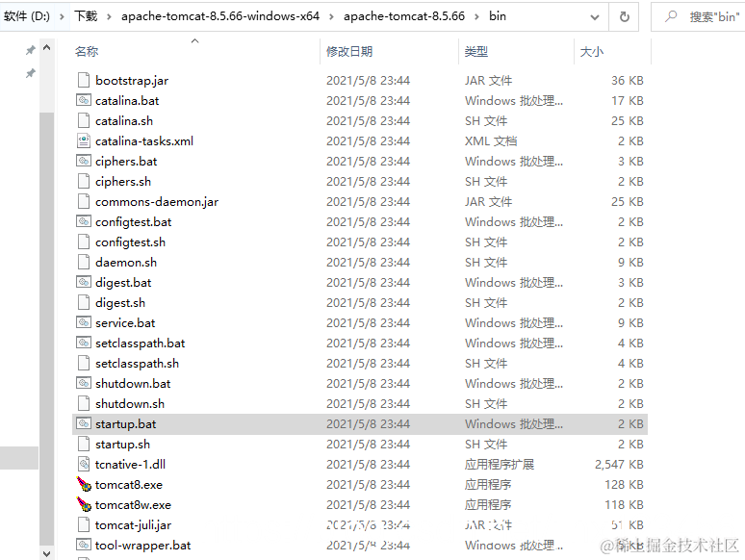Sort by 类型 column header
The height and width of the screenshot is (560, 745).
476,51
